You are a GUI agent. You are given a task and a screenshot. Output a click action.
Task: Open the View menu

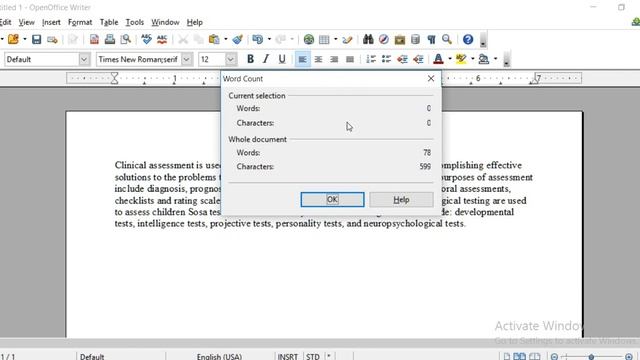pos(27,22)
